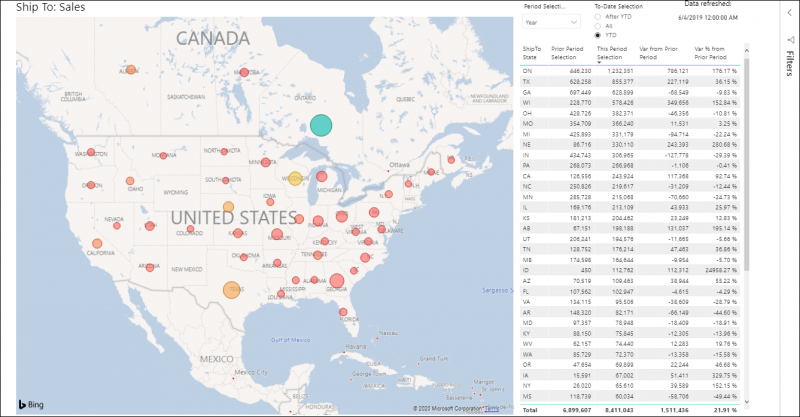Select the Montana bubble on the map
The image size is (800, 417).
tap(163, 156)
